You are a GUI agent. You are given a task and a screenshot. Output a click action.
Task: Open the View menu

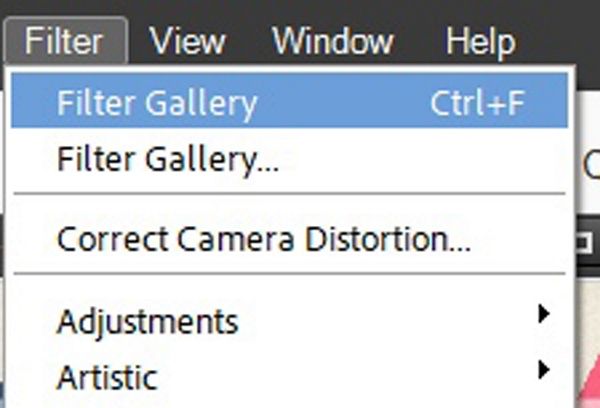pyautogui.click(x=190, y=41)
